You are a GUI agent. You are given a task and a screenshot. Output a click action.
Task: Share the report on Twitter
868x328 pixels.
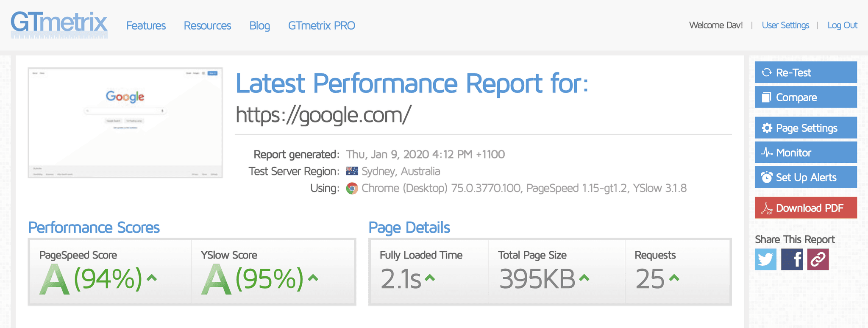point(765,259)
